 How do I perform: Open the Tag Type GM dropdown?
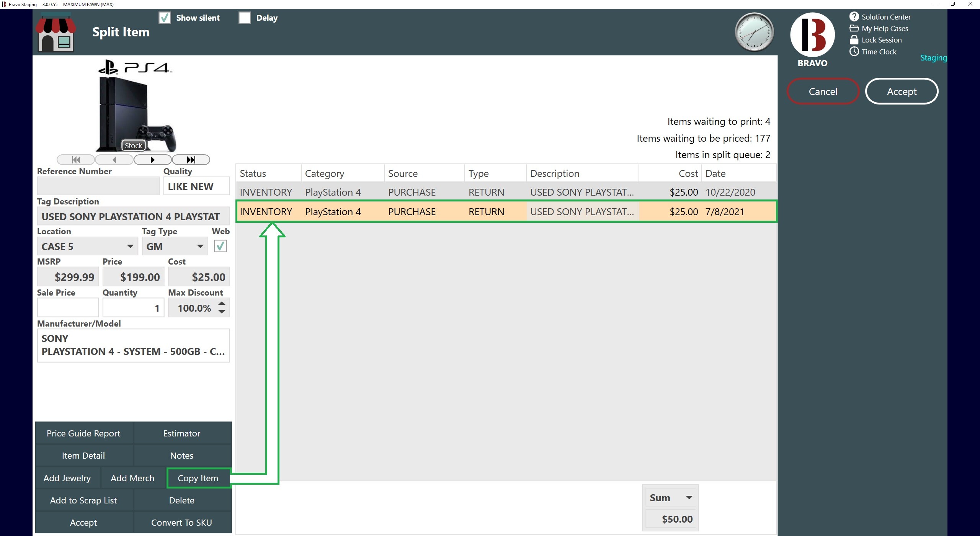click(x=175, y=246)
